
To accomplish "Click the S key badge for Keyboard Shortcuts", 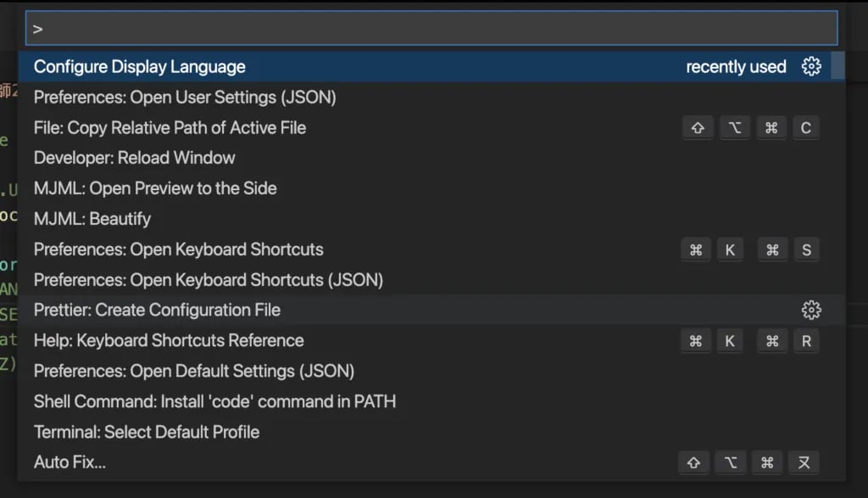I will (x=807, y=249).
